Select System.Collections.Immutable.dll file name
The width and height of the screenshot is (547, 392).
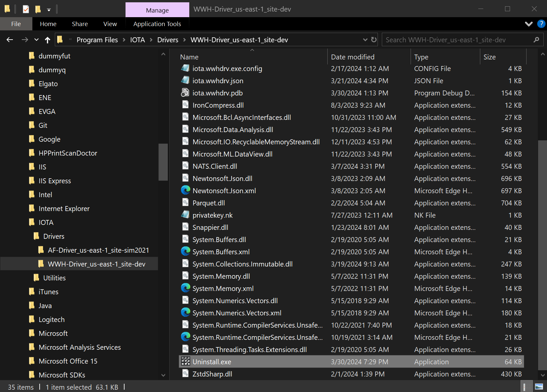coord(242,264)
